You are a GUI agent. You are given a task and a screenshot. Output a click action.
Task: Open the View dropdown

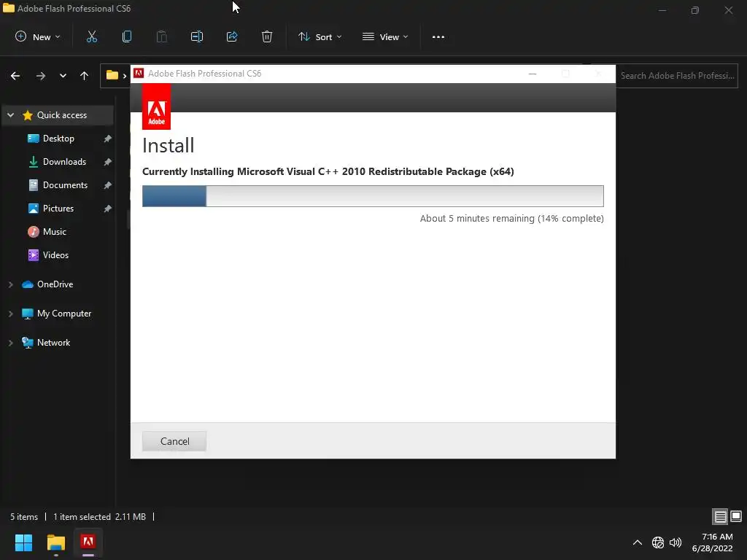(385, 36)
